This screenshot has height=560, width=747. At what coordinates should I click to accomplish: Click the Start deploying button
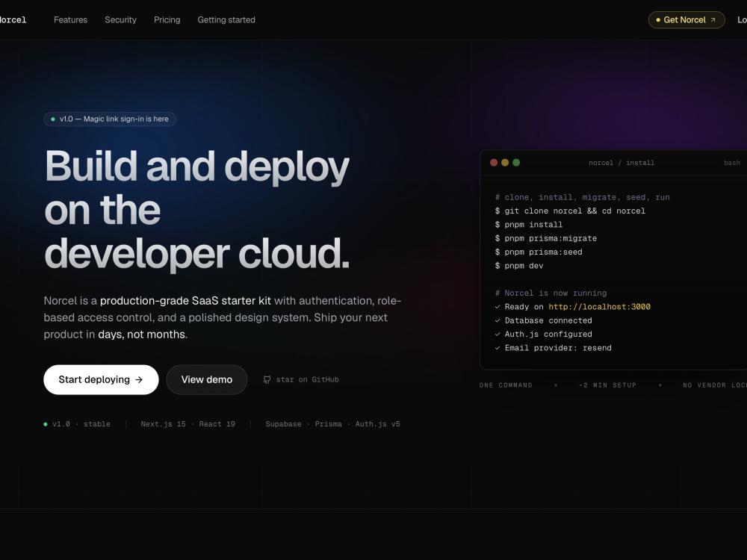101,379
